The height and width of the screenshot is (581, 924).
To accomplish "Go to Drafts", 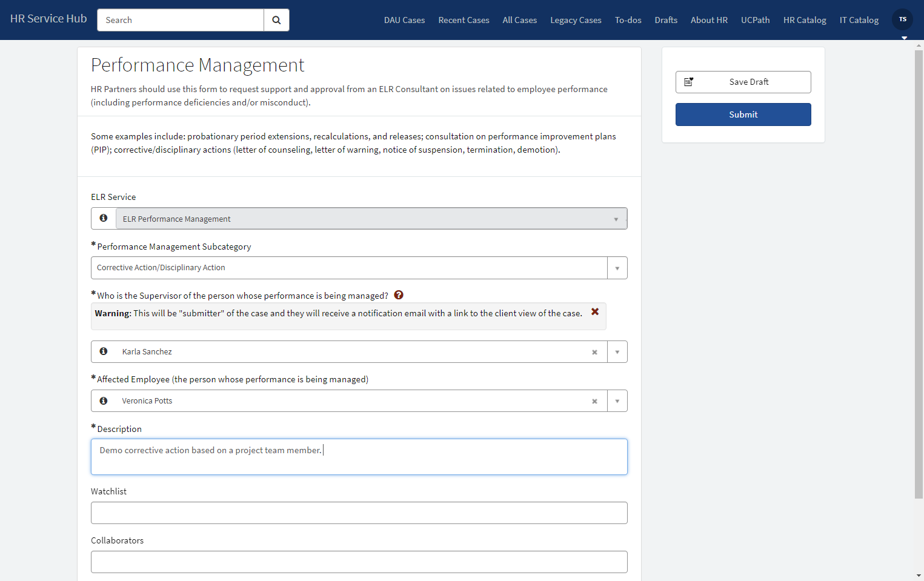I will [x=666, y=20].
